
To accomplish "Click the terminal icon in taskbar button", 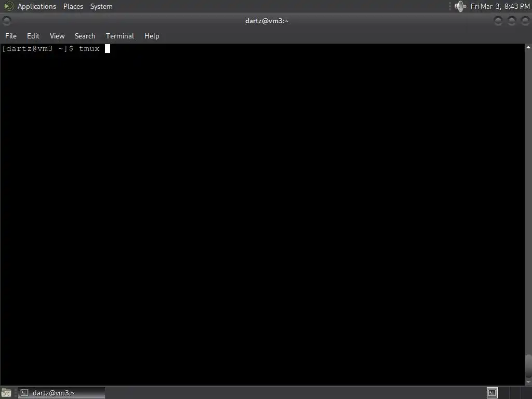I will (x=24, y=393).
